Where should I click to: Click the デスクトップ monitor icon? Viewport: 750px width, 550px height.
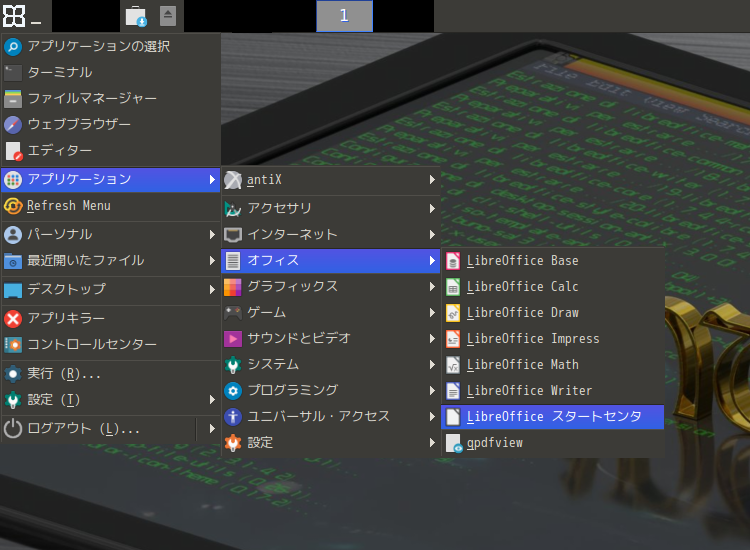(x=13, y=290)
